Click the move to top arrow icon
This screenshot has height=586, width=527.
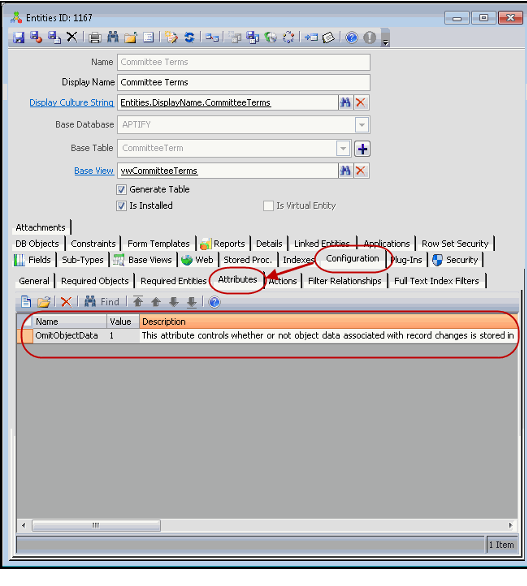pos(138,301)
